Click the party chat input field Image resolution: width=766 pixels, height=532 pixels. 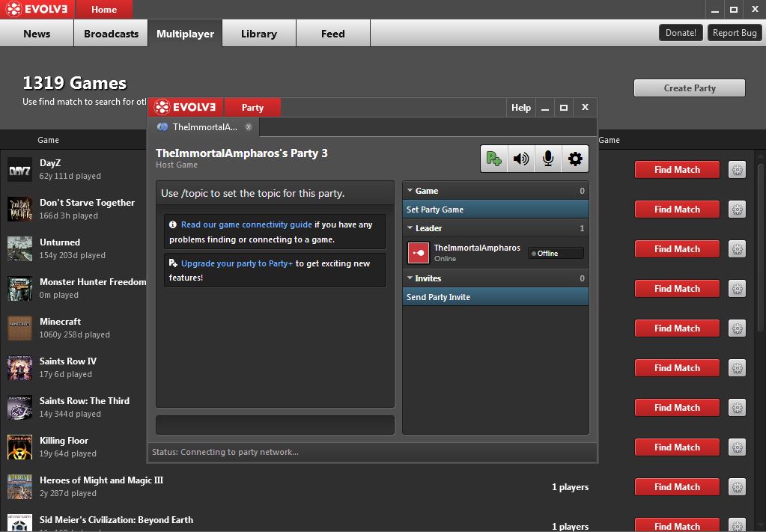275,424
